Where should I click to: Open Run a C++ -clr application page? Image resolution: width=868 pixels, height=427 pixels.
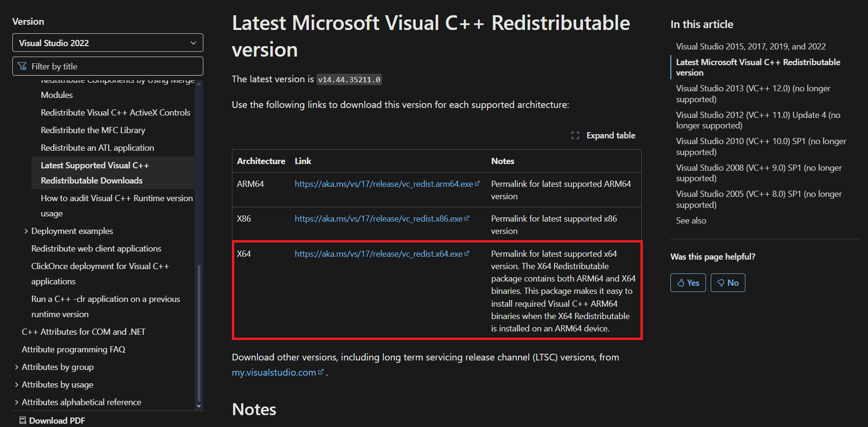click(x=106, y=307)
